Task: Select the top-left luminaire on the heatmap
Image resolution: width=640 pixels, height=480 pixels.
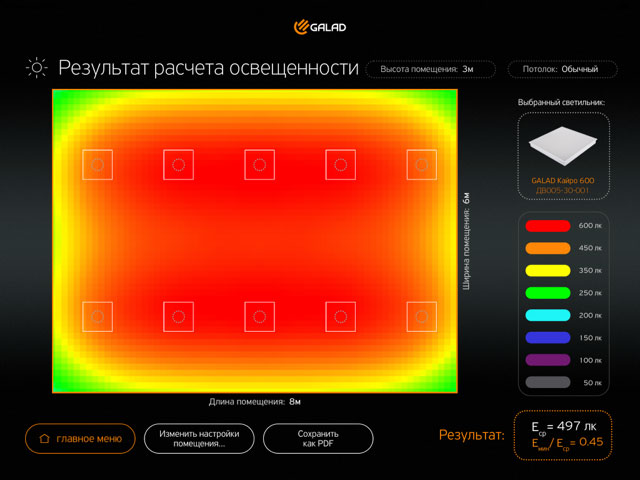Action: click(97, 165)
